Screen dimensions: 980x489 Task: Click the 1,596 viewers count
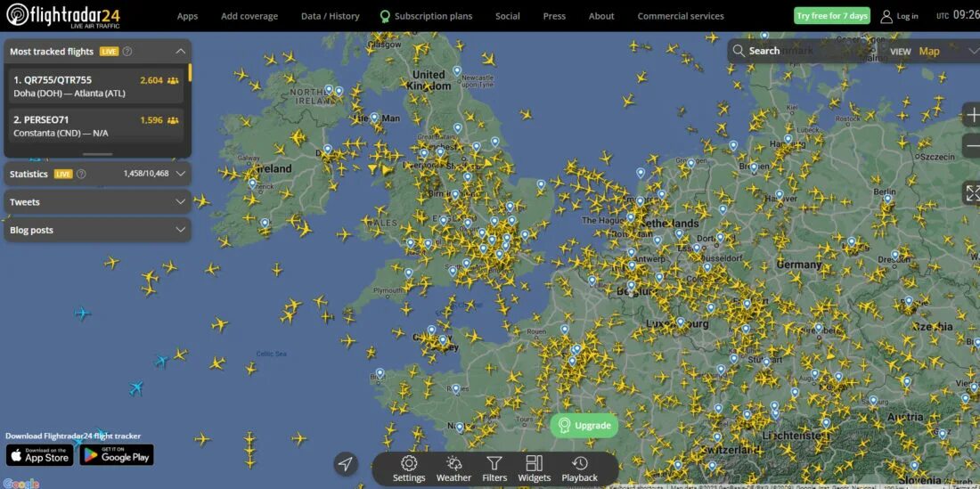(x=151, y=120)
